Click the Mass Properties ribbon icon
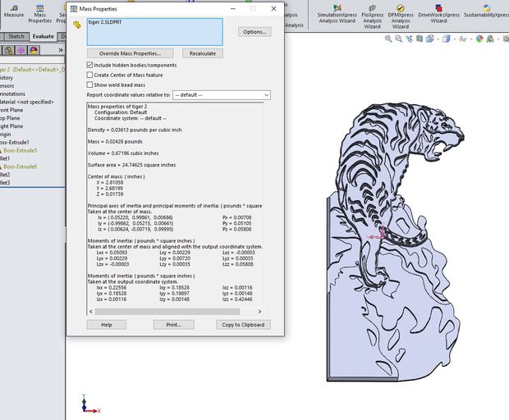Screen dimensions: 509x420 [40, 14]
